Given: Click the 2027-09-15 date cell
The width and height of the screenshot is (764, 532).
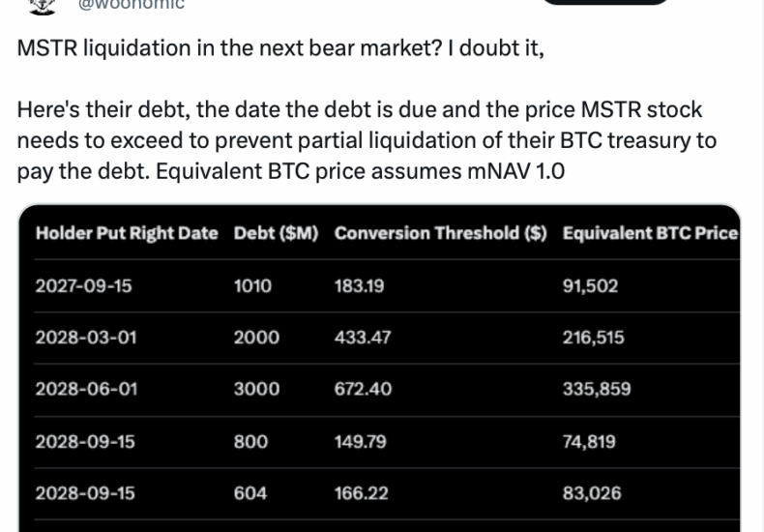Looking at the screenshot, I should [85, 285].
